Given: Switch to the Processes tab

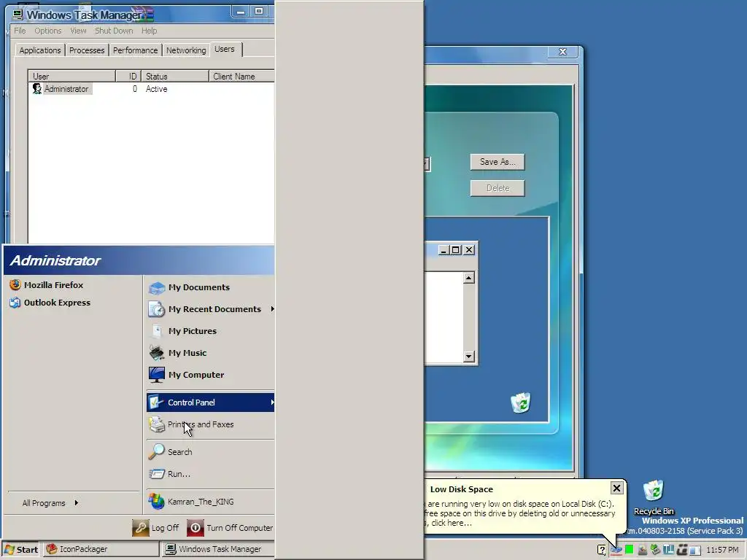Looking at the screenshot, I should (x=87, y=50).
